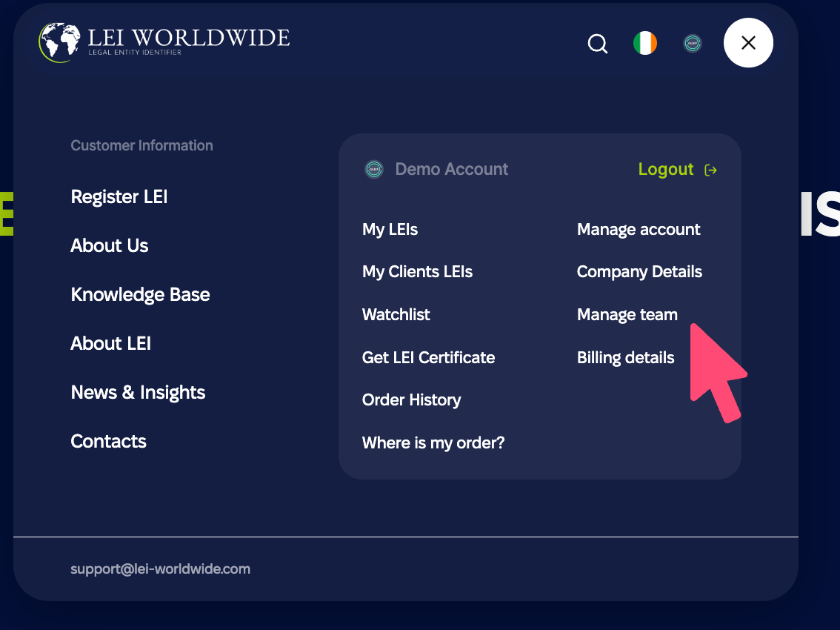Go to Manage team
840x630 pixels.
click(627, 314)
